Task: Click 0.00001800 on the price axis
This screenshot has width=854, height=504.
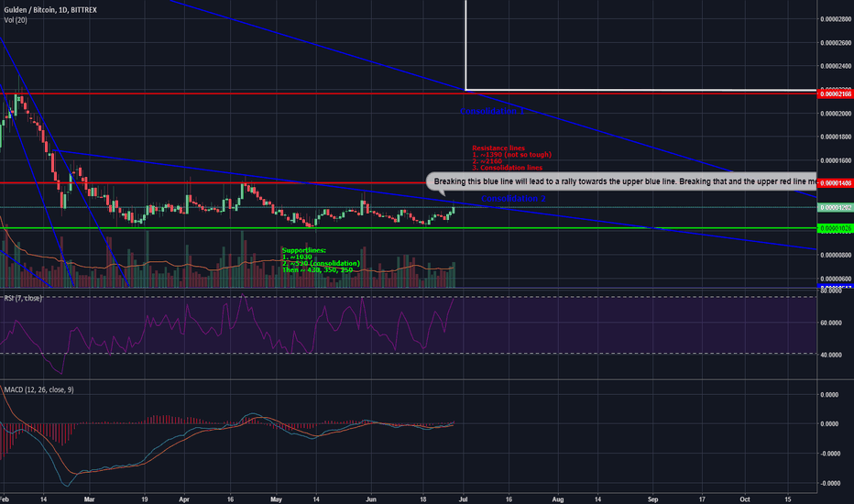Action: 836,137
